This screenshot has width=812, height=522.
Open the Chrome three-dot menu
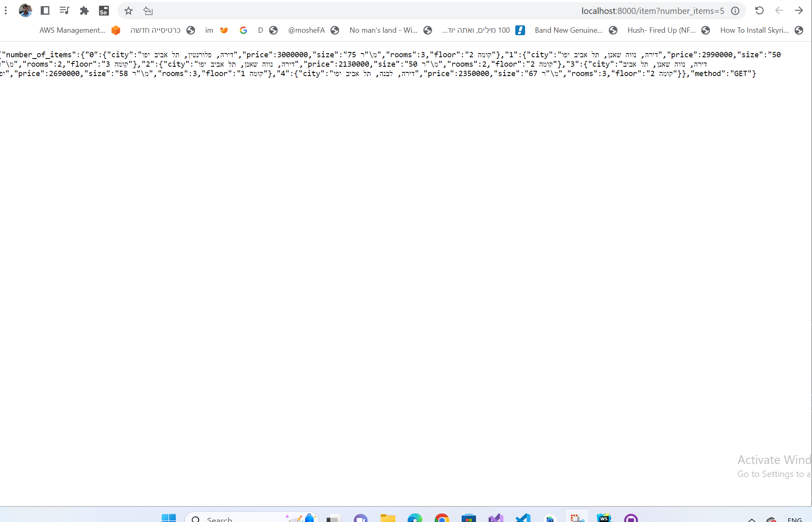click(6, 11)
